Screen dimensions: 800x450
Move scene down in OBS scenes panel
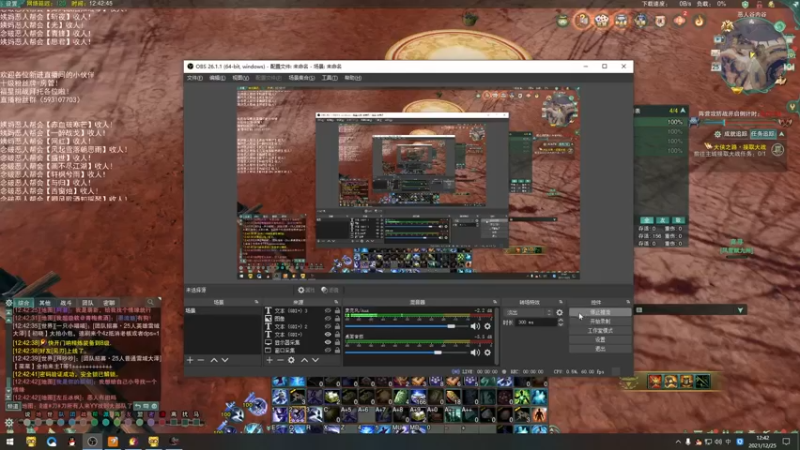click(x=225, y=360)
